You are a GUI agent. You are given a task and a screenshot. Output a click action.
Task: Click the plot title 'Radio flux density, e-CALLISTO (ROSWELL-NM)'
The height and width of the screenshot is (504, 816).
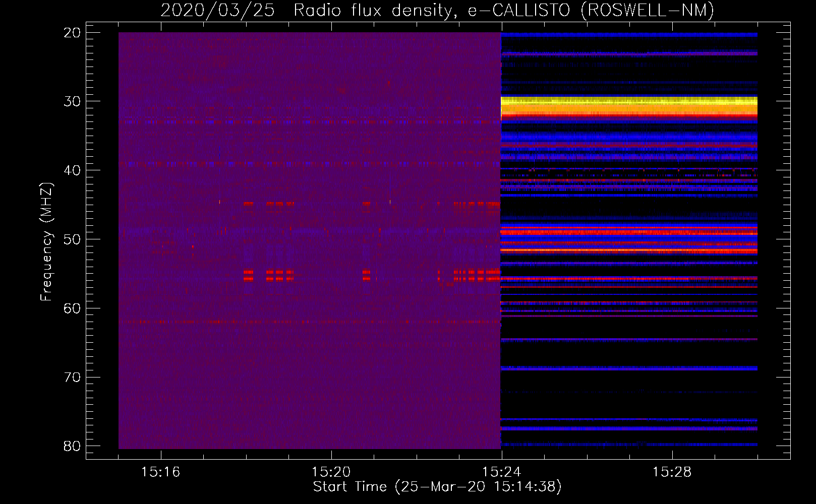pyautogui.click(x=504, y=10)
